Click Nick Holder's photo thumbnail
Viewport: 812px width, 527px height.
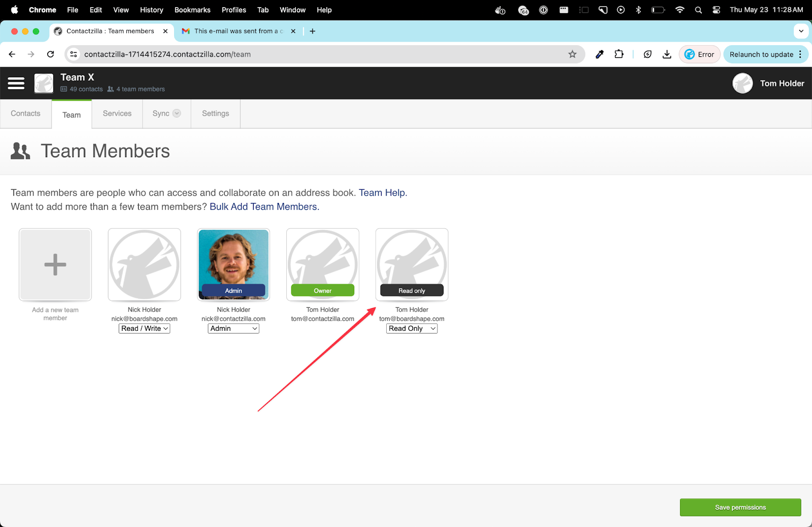pyautogui.click(x=233, y=264)
